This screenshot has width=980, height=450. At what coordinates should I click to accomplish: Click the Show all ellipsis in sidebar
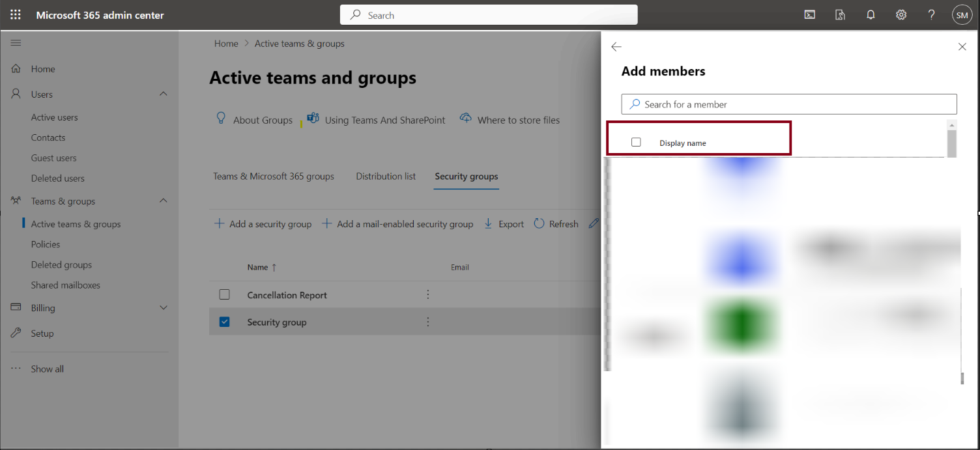pos(16,369)
